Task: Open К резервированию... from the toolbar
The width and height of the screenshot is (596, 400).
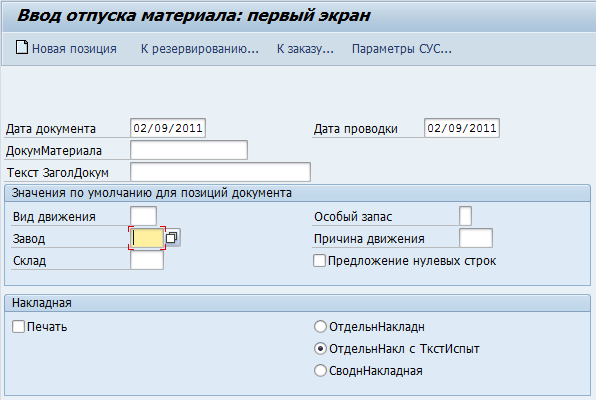Action: pos(200,49)
